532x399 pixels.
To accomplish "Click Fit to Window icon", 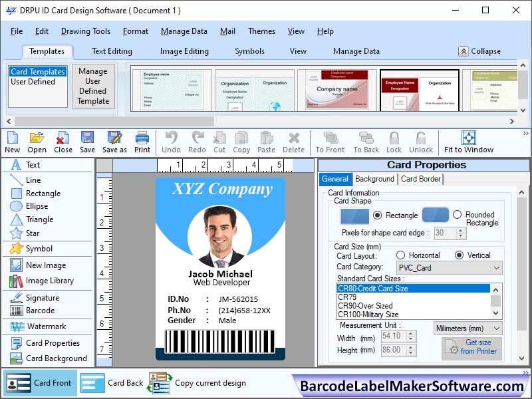I will [469, 142].
